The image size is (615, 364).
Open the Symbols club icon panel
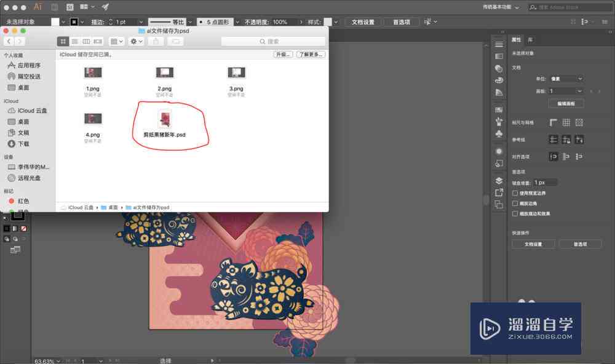coord(499,133)
